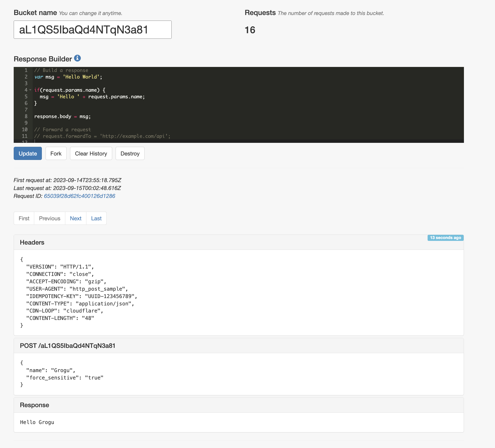Click the Update button

coord(27,153)
